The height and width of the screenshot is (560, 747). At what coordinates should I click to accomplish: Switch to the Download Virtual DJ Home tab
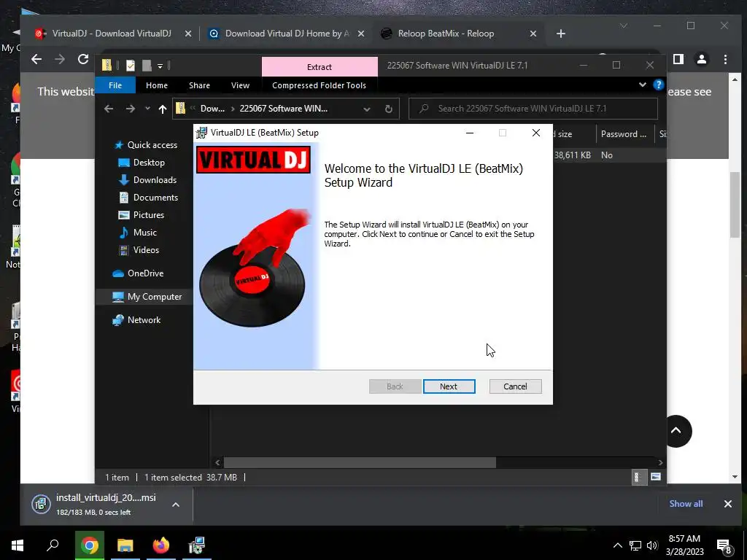(286, 34)
